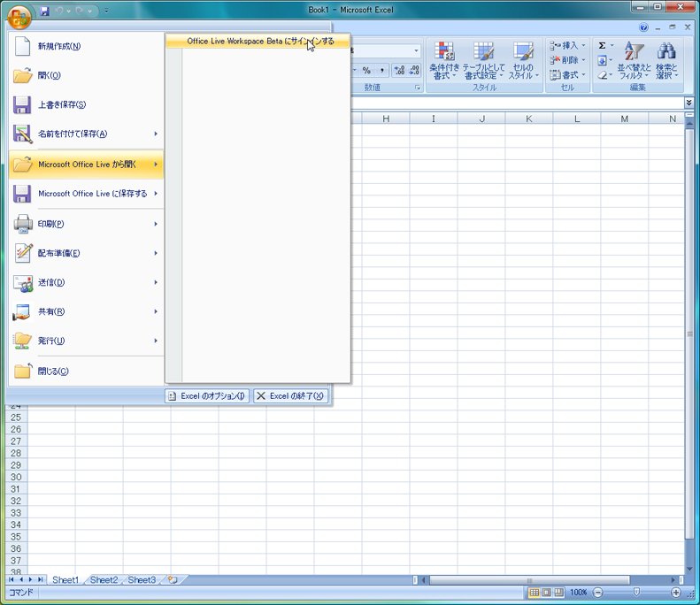Click Office Live Workspace Beta にサインインする

pos(258,41)
